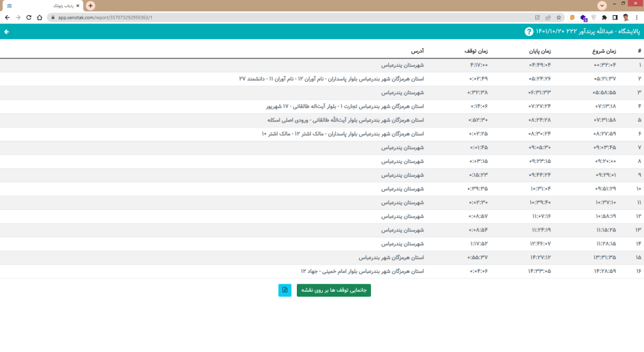Select the 'ردیاب زنوتک' browser tab

coord(42,6)
